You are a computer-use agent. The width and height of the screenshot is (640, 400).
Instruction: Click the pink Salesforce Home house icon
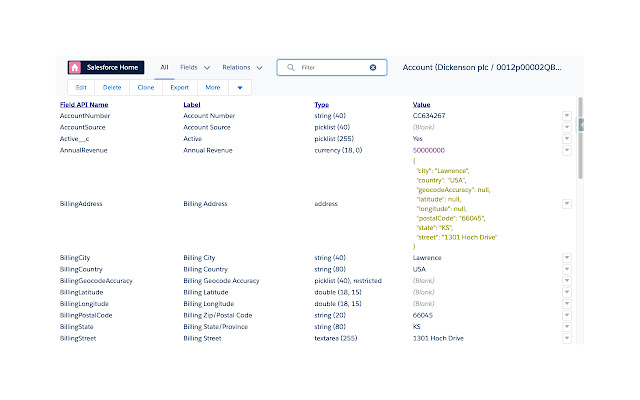[x=75, y=67]
